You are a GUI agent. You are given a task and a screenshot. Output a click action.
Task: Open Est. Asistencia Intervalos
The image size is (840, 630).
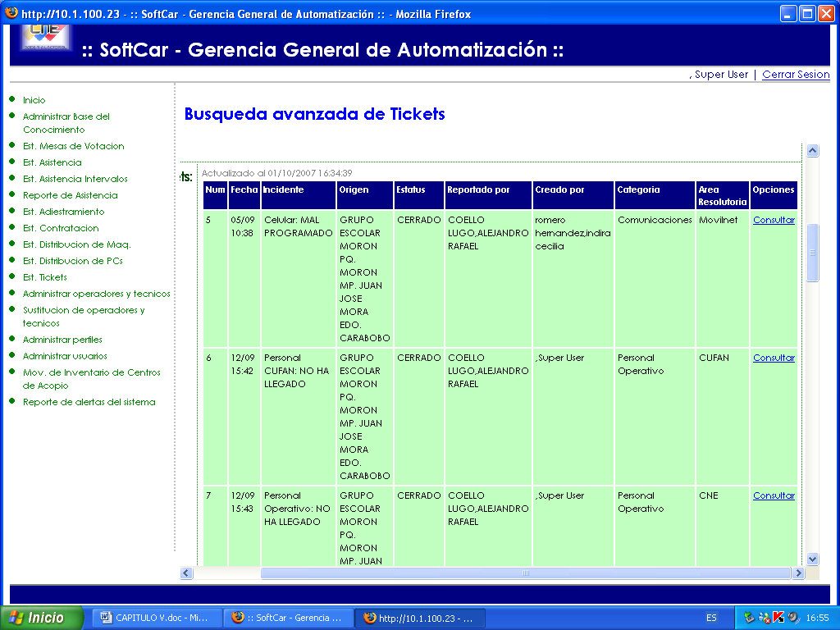click(x=75, y=179)
